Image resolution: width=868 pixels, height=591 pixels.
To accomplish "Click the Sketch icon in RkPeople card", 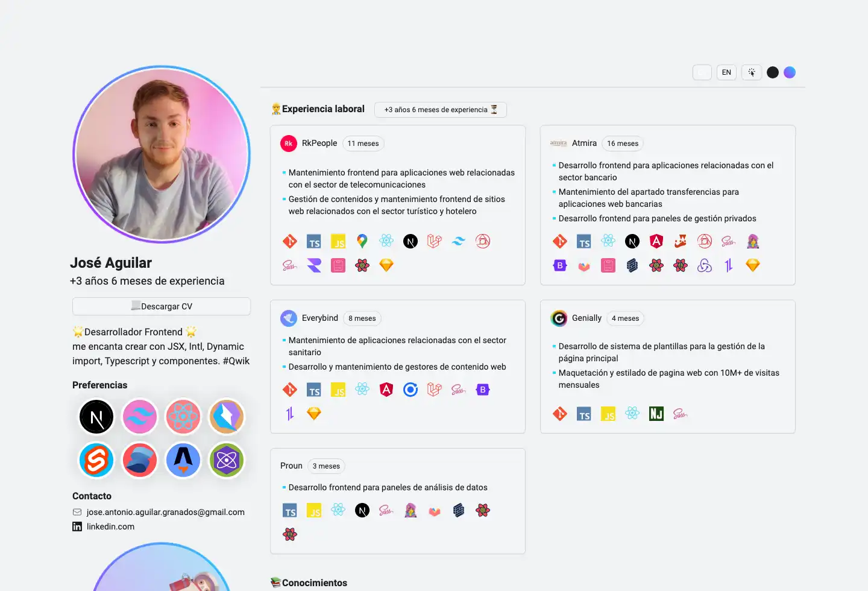I will coord(386,265).
